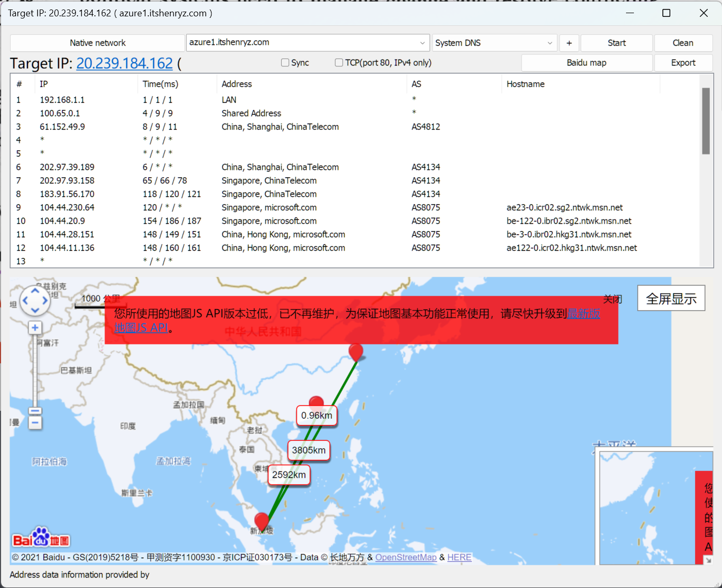
Task: Click the Start traceroute button
Action: (617, 43)
